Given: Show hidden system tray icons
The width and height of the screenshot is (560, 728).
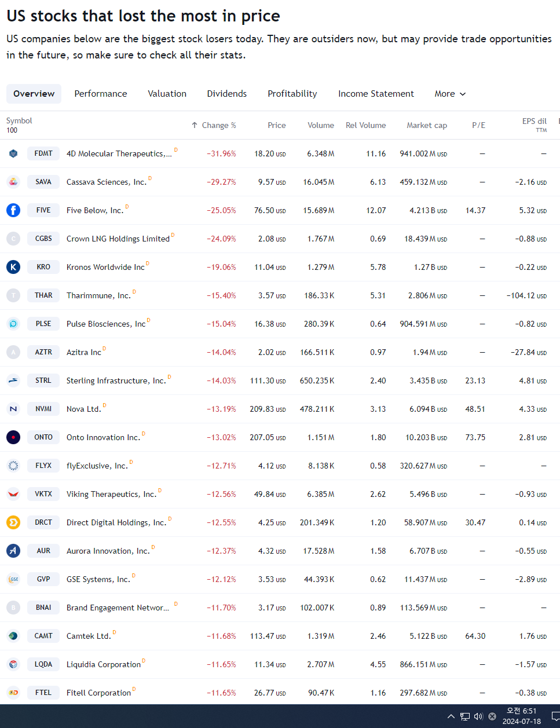Looking at the screenshot, I should 451,716.
